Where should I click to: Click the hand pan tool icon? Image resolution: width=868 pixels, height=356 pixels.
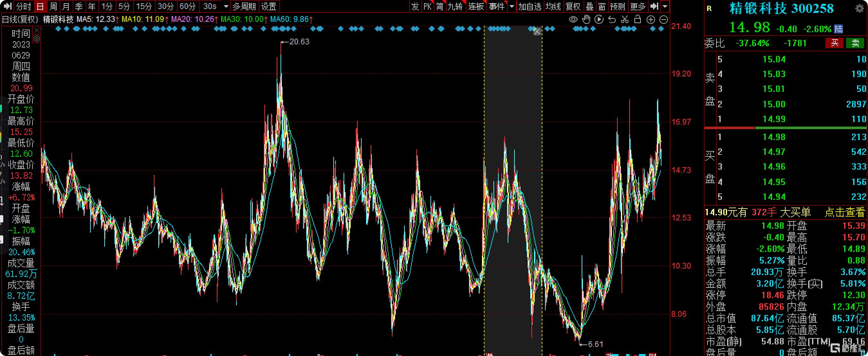coord(586,20)
